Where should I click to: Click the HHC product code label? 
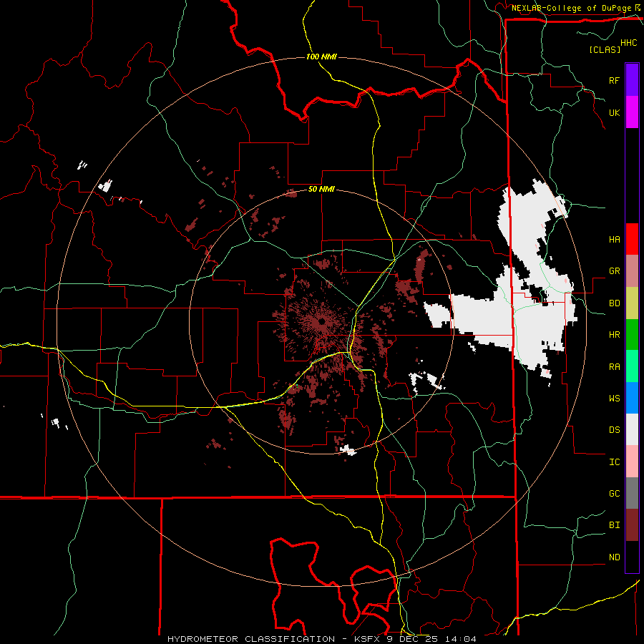coord(629,43)
